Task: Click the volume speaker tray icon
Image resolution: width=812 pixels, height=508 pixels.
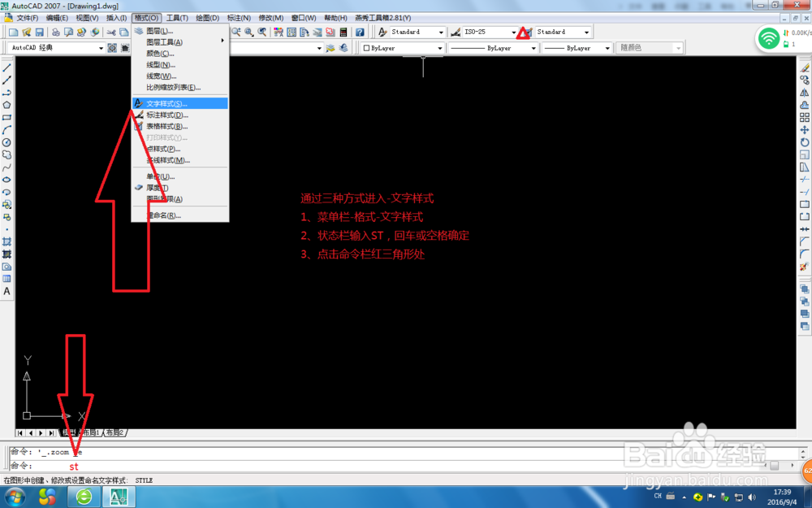Action: pyautogui.click(x=752, y=497)
